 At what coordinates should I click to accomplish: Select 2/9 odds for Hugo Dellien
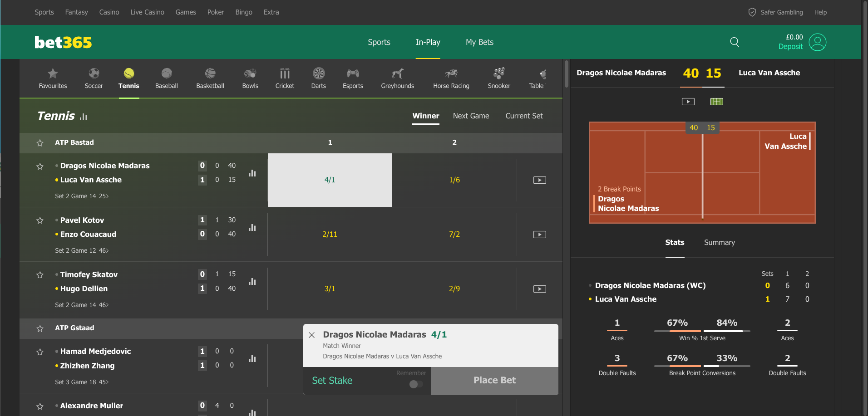(x=454, y=289)
